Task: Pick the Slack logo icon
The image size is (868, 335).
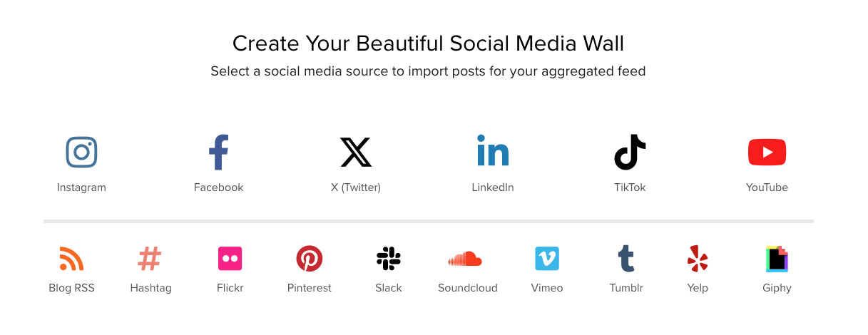Action: tap(389, 259)
